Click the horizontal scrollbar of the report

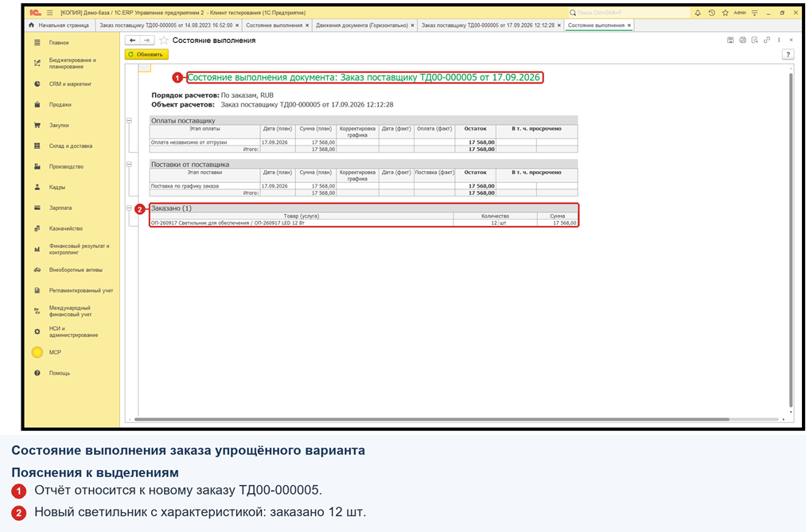432,420
